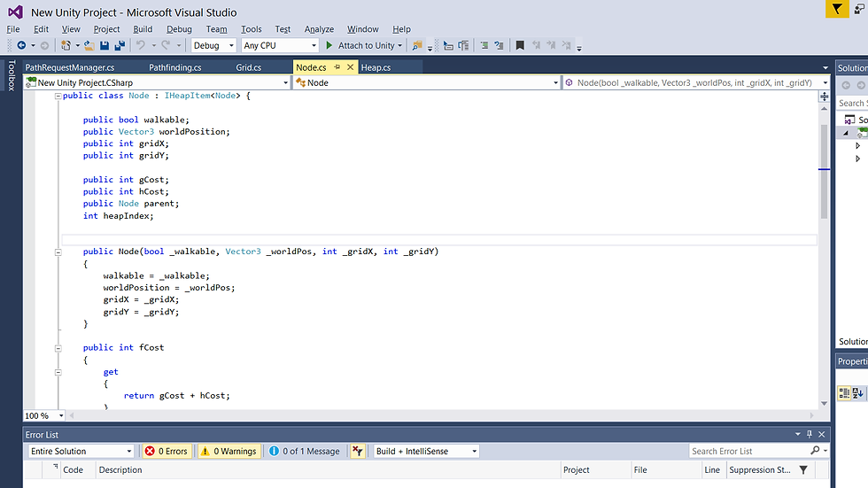
Task: Click the Search Error List input field
Action: click(x=748, y=451)
